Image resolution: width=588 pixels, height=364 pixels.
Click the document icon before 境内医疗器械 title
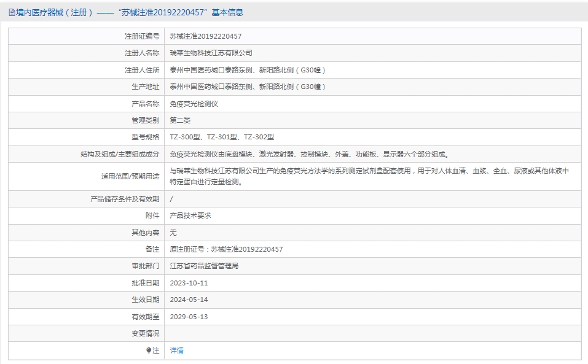pyautogui.click(x=12, y=13)
